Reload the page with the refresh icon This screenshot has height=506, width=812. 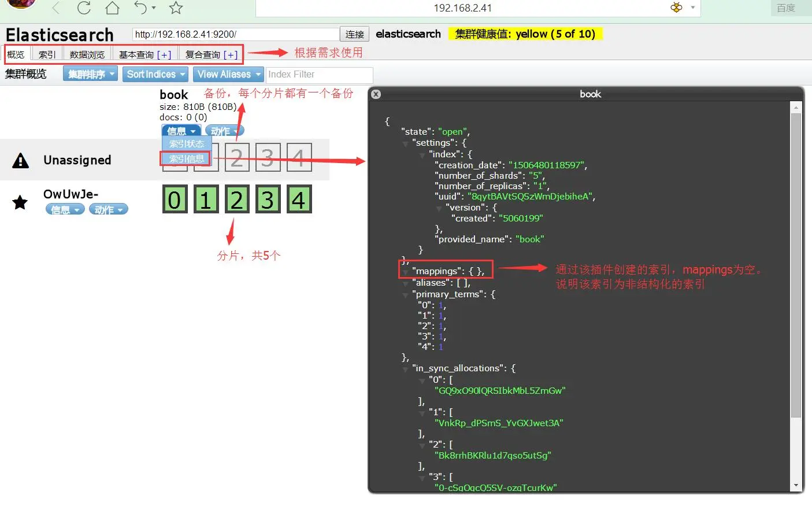point(84,8)
